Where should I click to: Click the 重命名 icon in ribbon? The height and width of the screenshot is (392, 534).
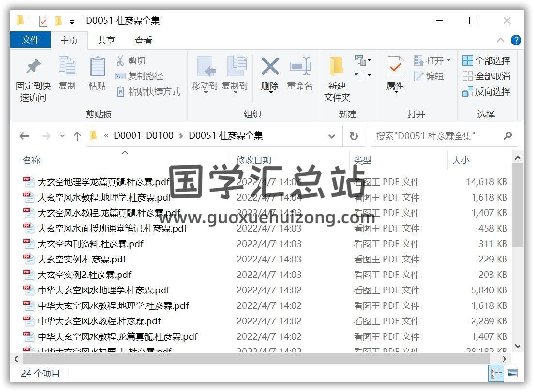(300, 67)
